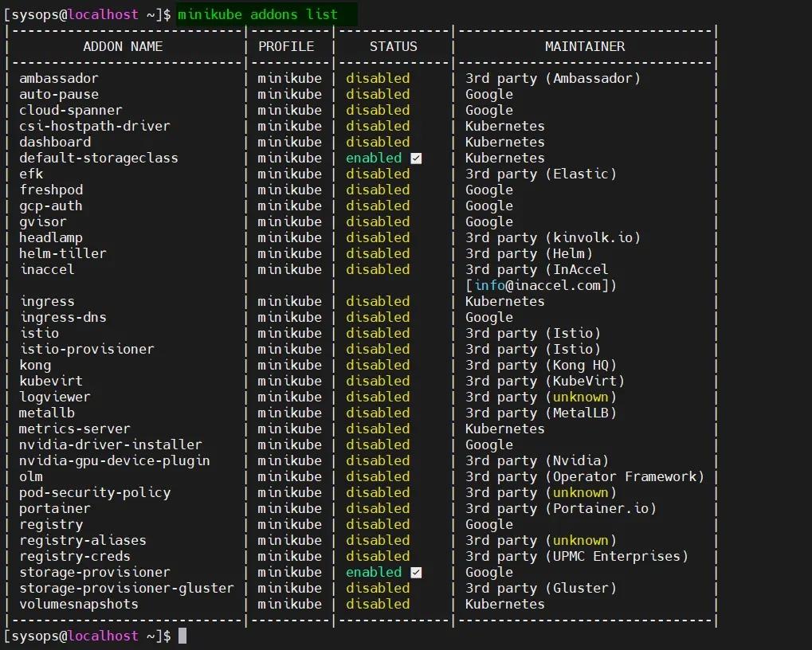Click the PROFILE column header
The width and height of the screenshot is (812, 650).
click(286, 46)
